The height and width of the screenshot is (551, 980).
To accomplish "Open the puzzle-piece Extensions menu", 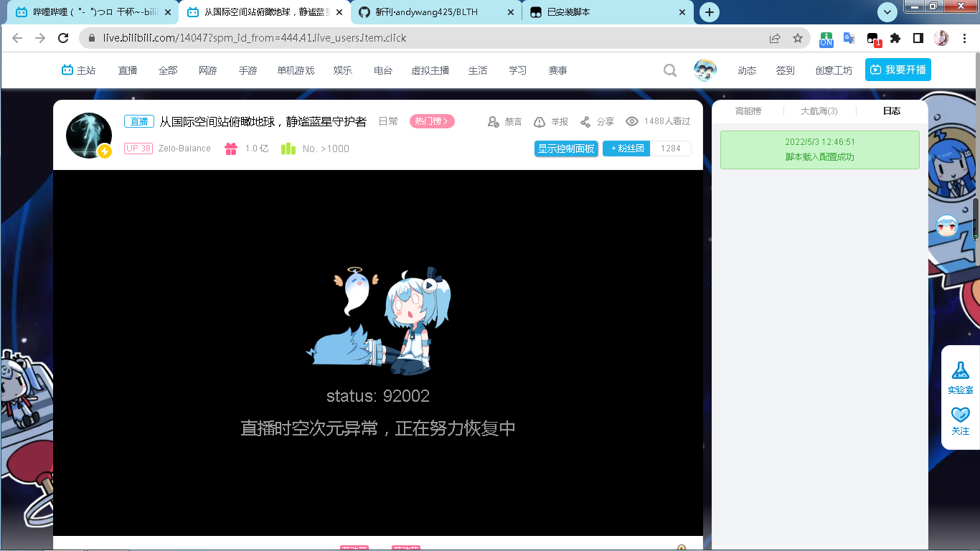I will [895, 38].
